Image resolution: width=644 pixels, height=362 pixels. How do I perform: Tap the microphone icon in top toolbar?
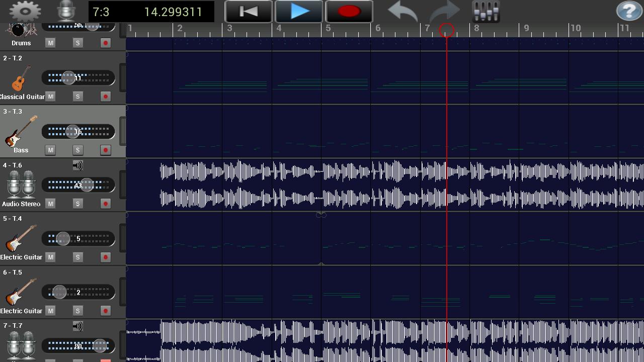point(66,11)
